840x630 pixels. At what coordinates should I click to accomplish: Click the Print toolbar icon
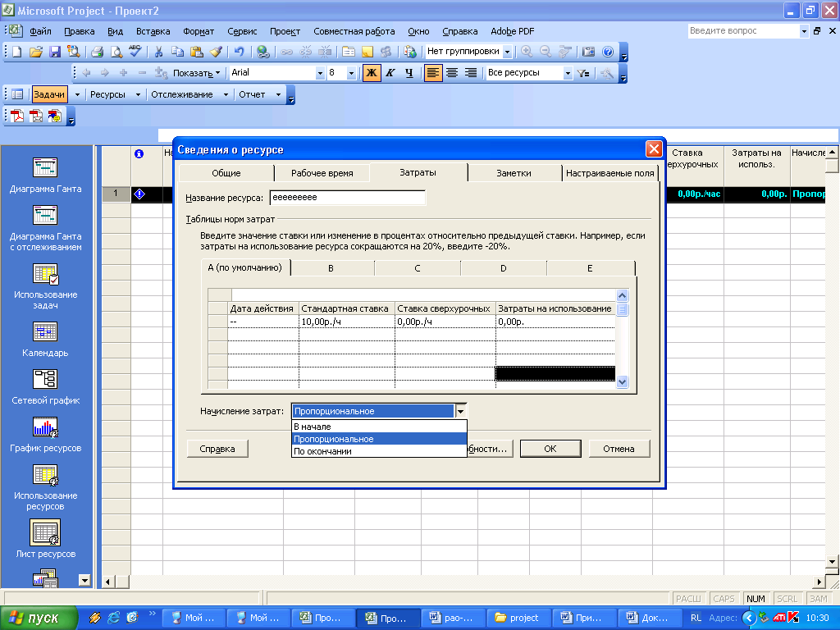[97, 52]
